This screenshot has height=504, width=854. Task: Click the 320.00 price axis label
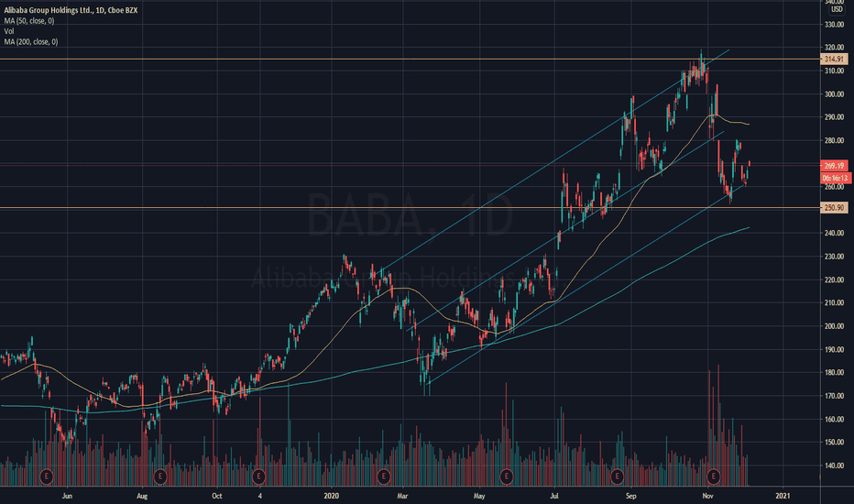click(835, 48)
